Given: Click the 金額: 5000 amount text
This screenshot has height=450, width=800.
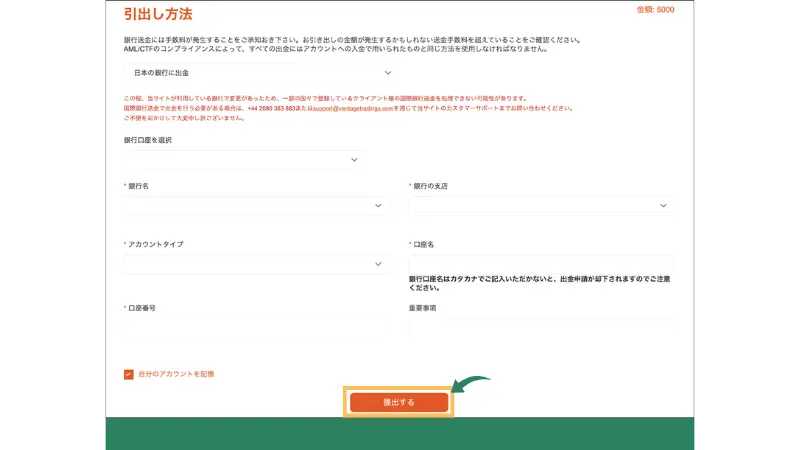Looking at the screenshot, I should click(x=655, y=10).
